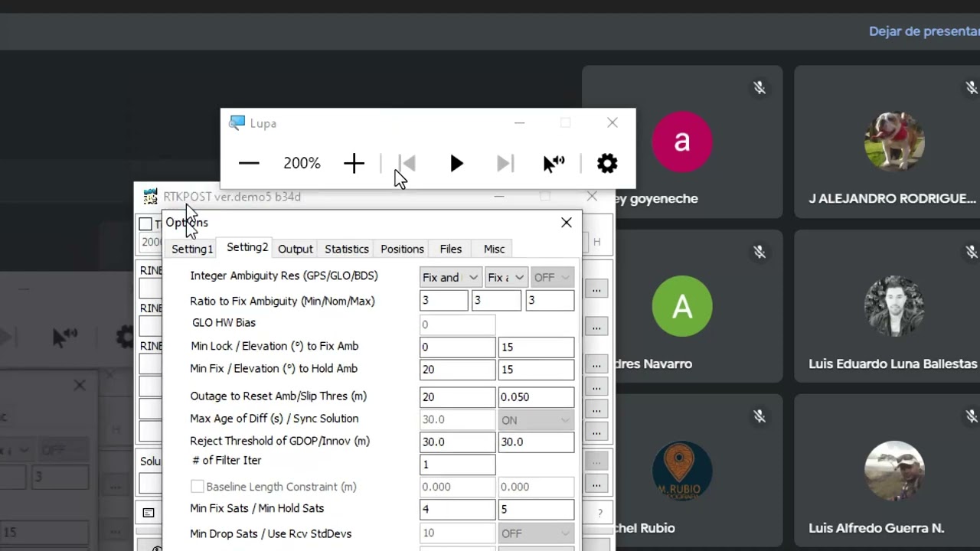Viewport: 980px width, 551px height.
Task: Click the Reject Threshold GDOP field
Action: pyautogui.click(x=457, y=442)
